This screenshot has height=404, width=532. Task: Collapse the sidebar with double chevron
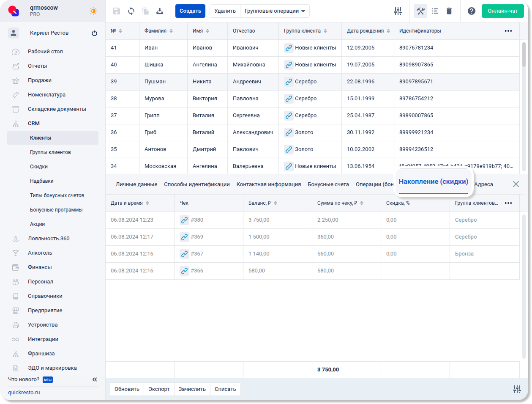pyautogui.click(x=95, y=379)
